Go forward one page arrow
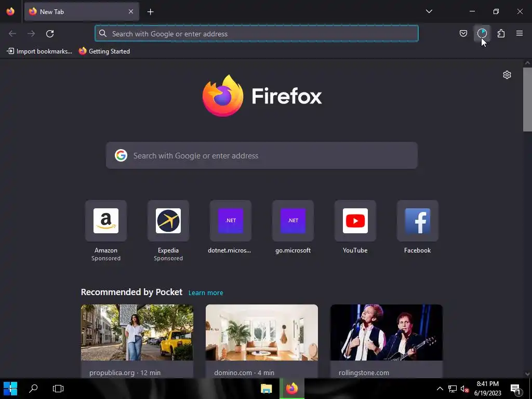This screenshot has height=399, width=532. [31, 34]
